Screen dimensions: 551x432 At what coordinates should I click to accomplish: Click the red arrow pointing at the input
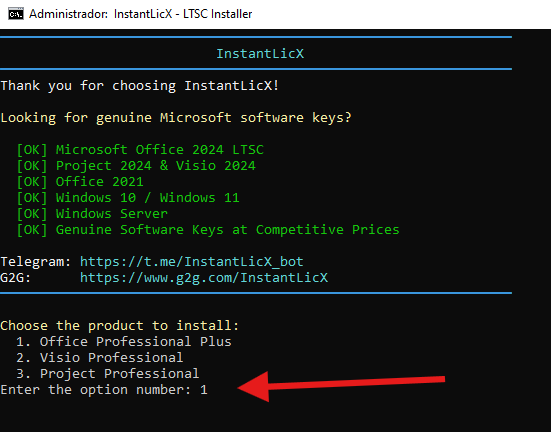pyautogui.click(x=341, y=386)
